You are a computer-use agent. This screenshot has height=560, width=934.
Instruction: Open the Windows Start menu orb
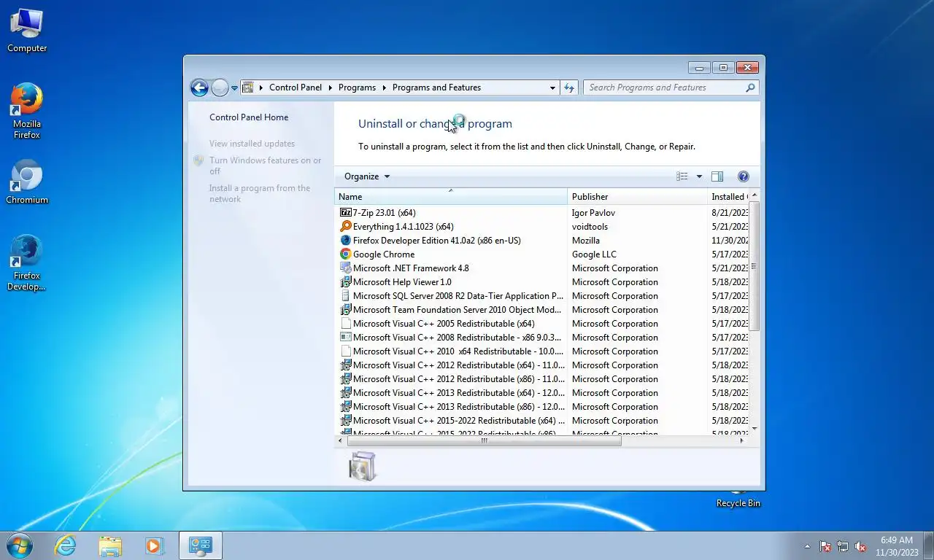[x=20, y=545]
